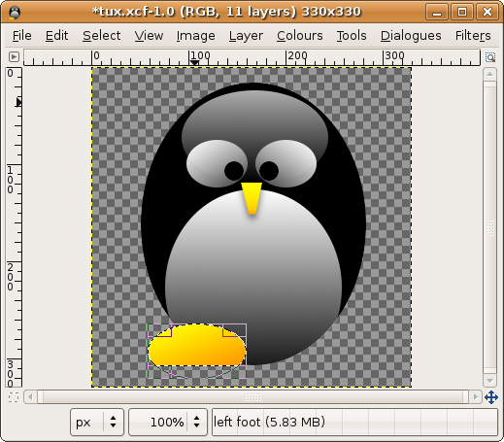Viewport: 504px width, 442px height.
Task: Click the navigation cross-arrows icon
Action: [x=491, y=397]
